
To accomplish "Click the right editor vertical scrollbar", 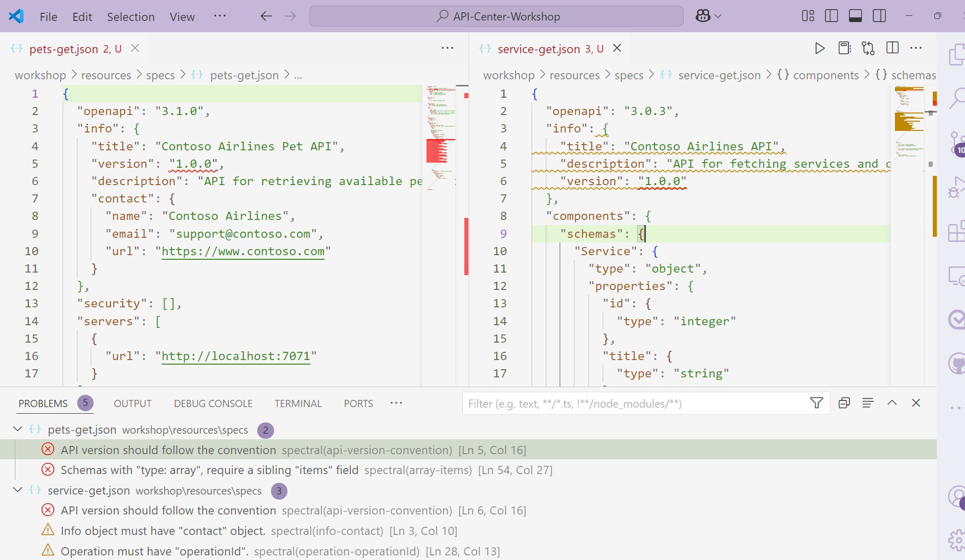I will [x=931, y=235].
